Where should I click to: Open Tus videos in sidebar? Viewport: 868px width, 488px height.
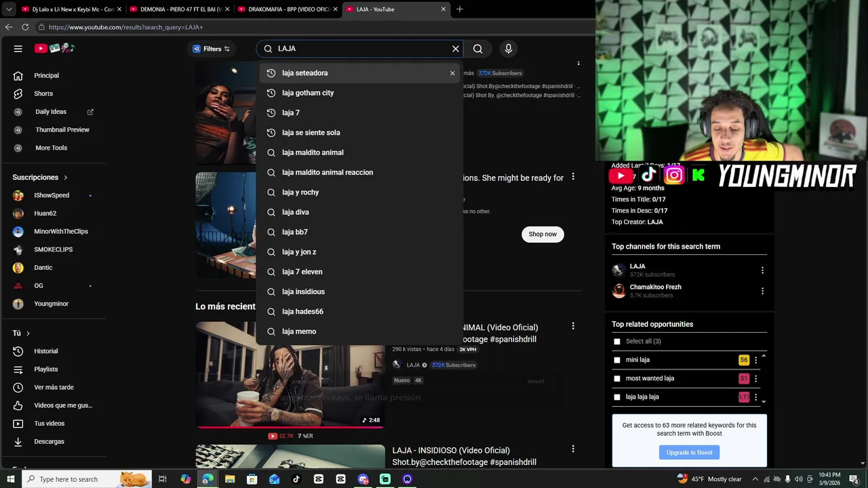pyautogui.click(x=49, y=424)
